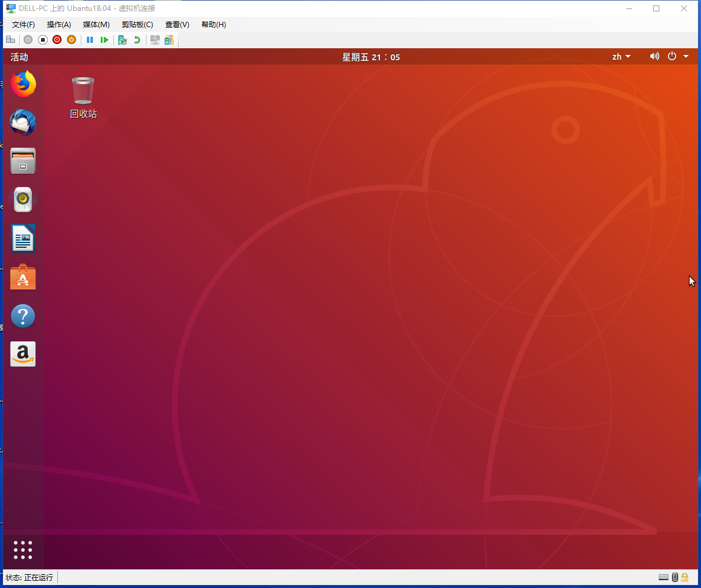Click the Turn Off stop button in toolbar

(x=42, y=40)
